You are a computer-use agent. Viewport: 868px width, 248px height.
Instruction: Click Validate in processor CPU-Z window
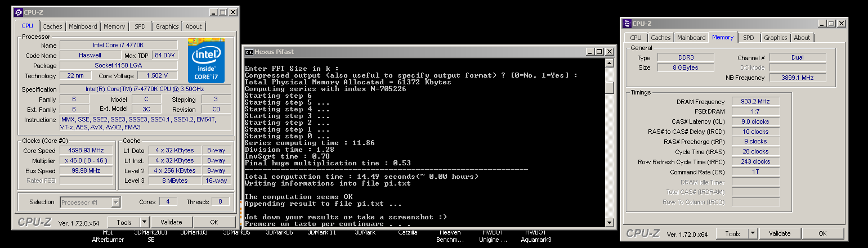[171, 222]
